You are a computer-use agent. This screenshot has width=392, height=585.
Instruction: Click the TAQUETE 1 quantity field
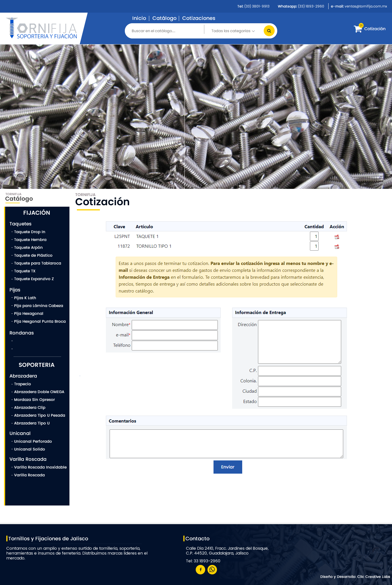click(x=314, y=237)
